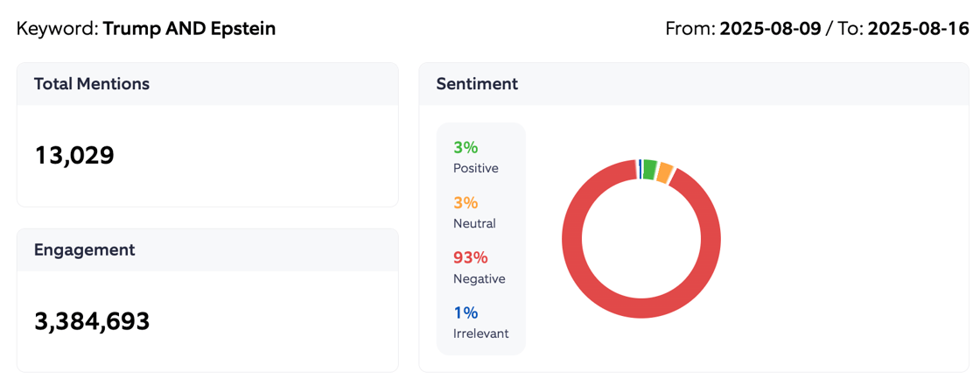Click the Engagement card header

(x=84, y=249)
